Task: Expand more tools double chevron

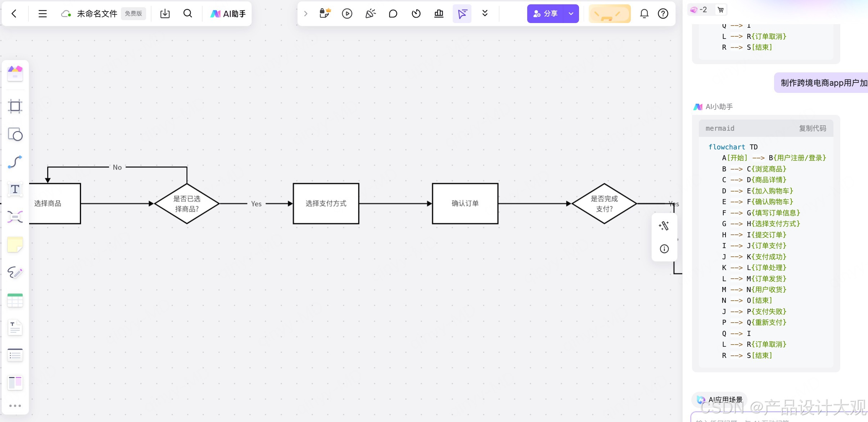Action: (485, 14)
